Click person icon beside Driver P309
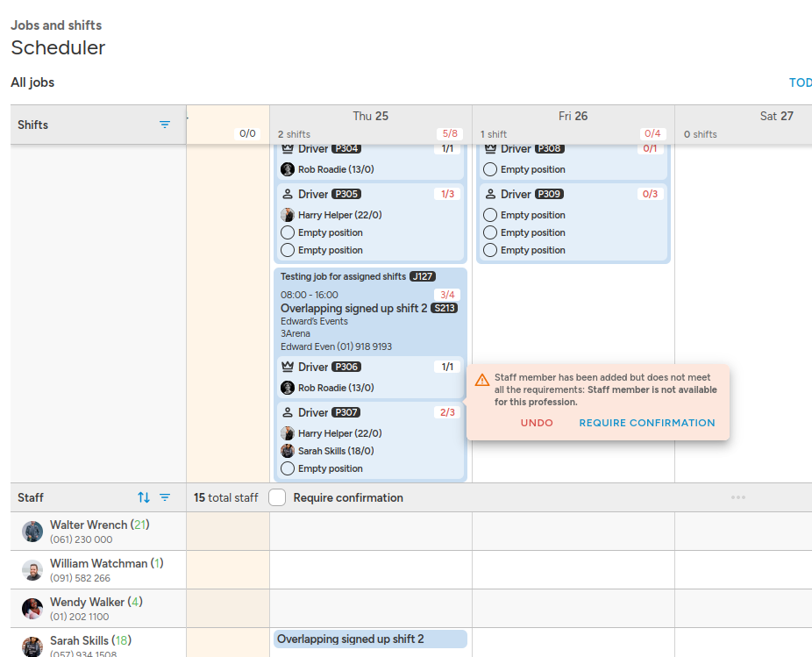The image size is (812, 657). pyautogui.click(x=490, y=195)
